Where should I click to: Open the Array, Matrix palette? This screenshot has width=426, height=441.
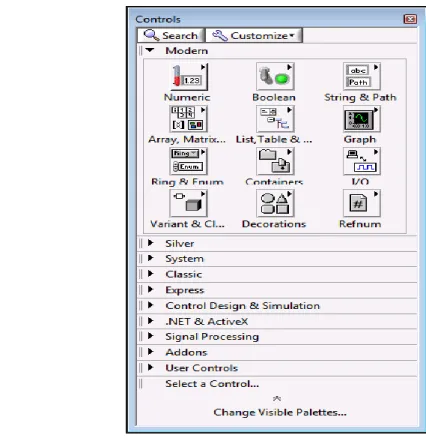(x=189, y=119)
